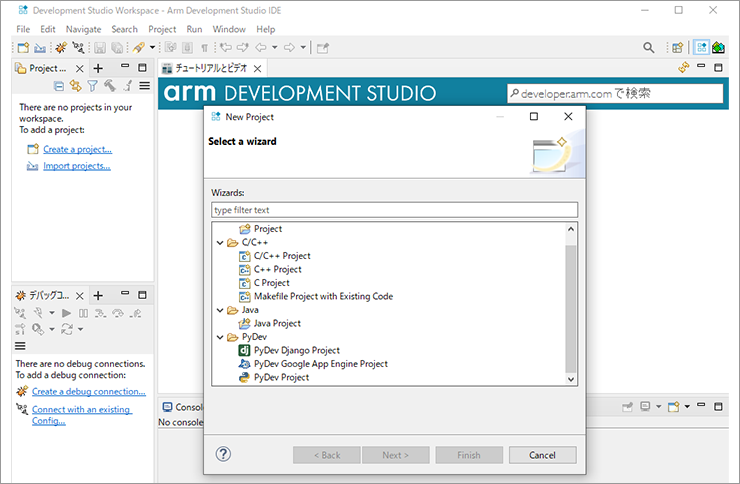The height and width of the screenshot is (484, 740).
Task: Click the developer.arm.com search field
Action: (615, 93)
